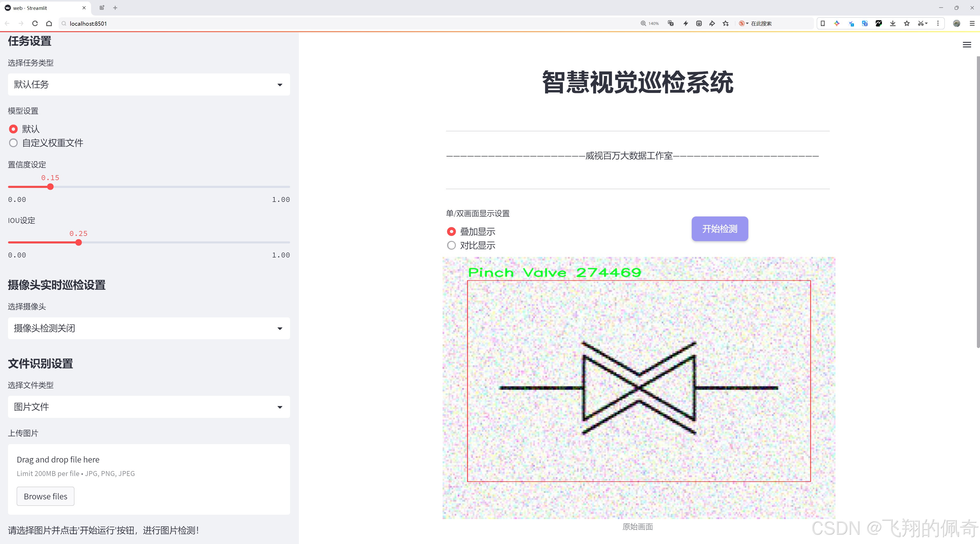This screenshot has width=980, height=544.
Task: Click the page vertical scrollbar
Action: [978, 202]
